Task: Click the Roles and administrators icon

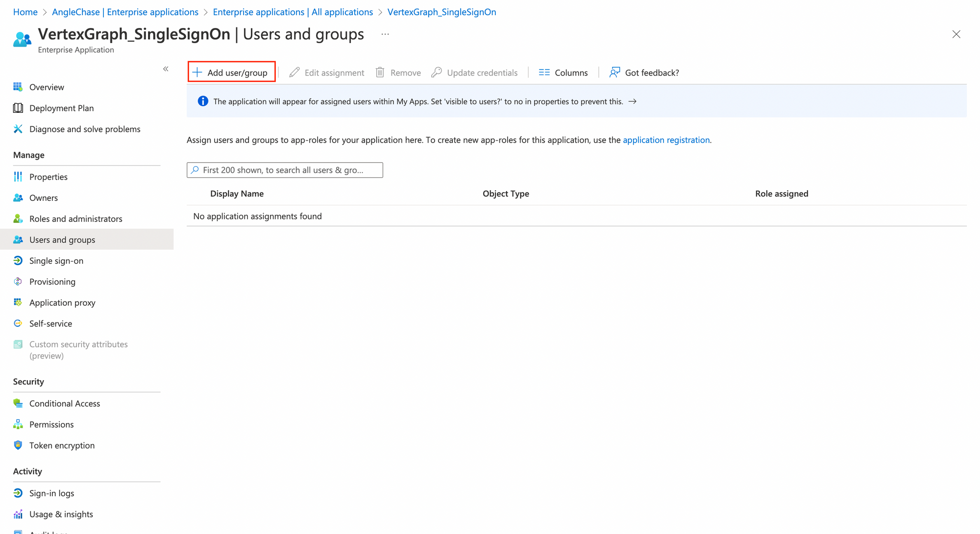Action: tap(18, 218)
